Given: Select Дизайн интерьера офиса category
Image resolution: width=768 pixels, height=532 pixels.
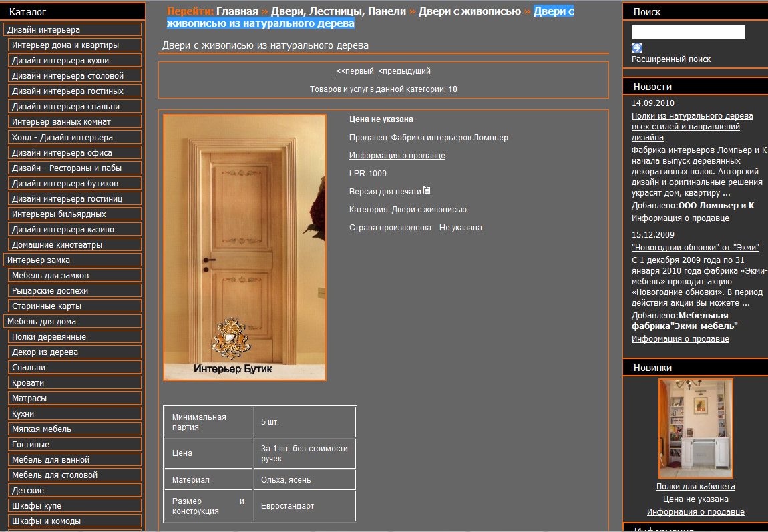Looking at the screenshot, I should coord(74,152).
